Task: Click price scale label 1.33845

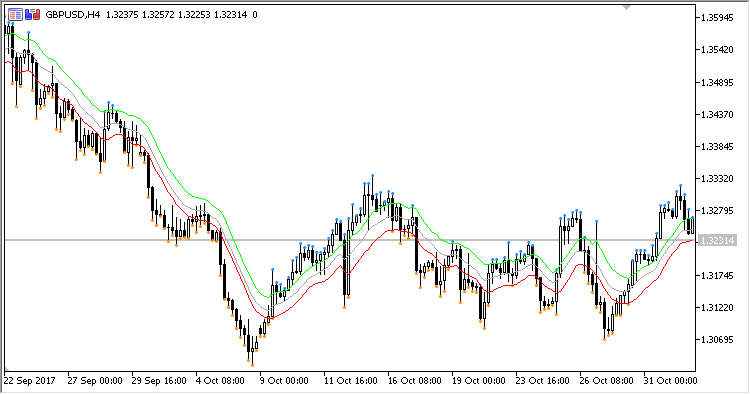Action: [717, 147]
